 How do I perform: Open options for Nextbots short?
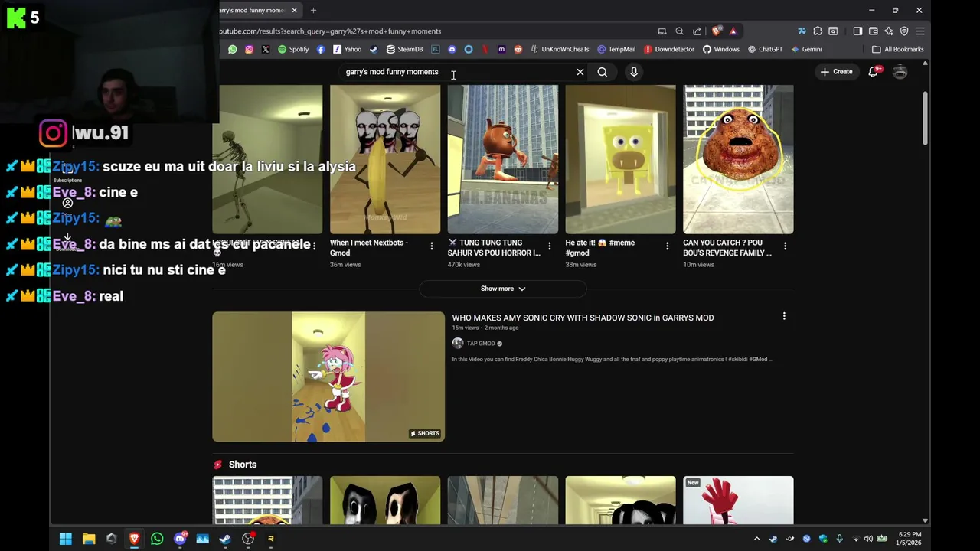coord(432,246)
